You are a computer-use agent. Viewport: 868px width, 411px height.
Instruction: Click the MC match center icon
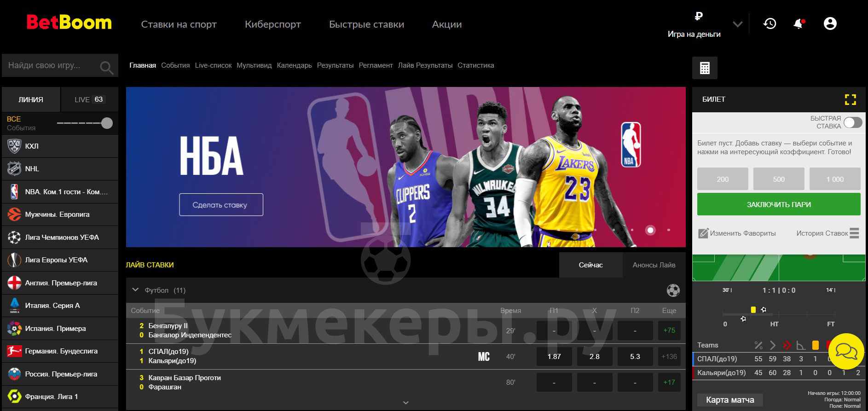pos(484,357)
